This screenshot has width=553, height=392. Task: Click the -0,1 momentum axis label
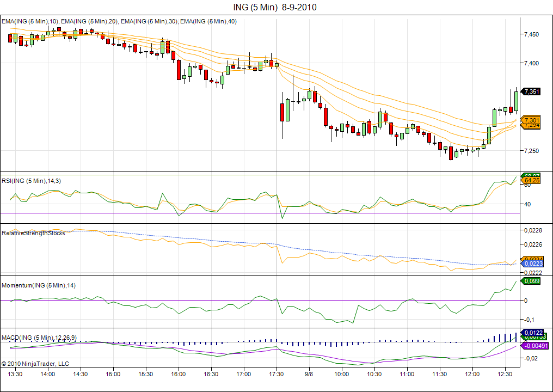pos(530,320)
